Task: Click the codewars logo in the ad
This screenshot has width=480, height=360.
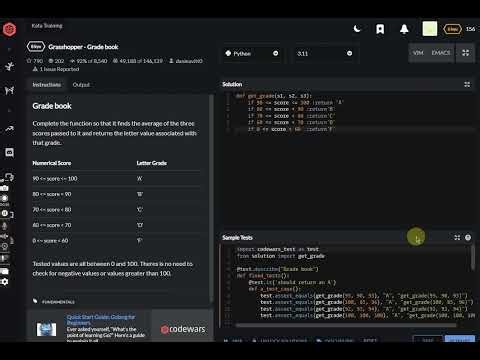Action: [183, 329]
